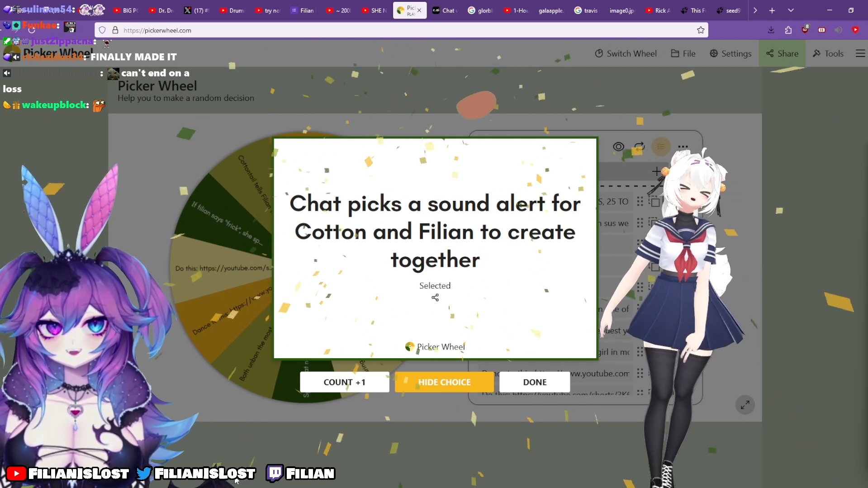Open the three-dots more options menu

click(x=683, y=147)
